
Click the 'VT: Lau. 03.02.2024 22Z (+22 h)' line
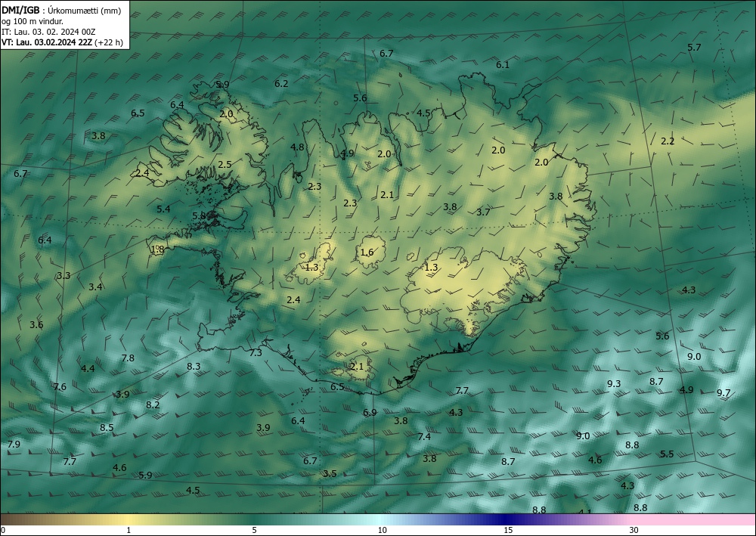(x=62, y=42)
